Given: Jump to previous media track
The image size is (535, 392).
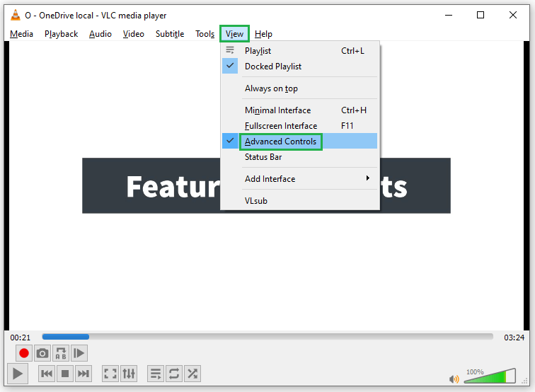Looking at the screenshot, I should coord(47,374).
